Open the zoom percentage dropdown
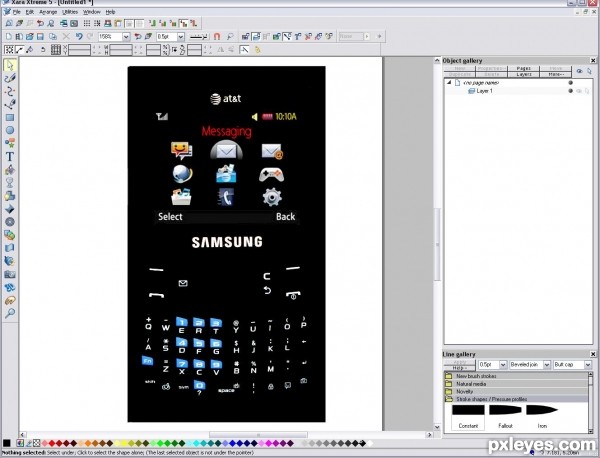 point(126,37)
